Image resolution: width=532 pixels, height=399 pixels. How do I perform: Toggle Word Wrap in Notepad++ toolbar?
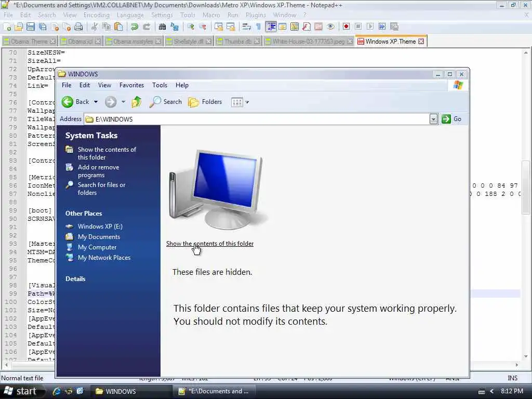[x=246, y=26]
